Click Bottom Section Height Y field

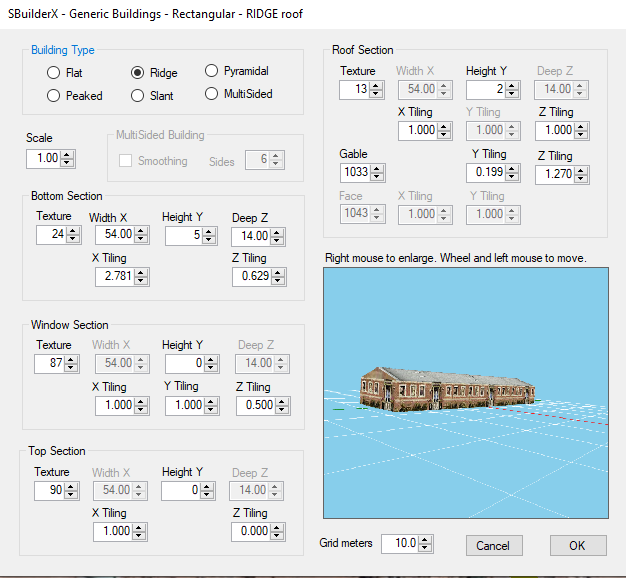click(184, 235)
